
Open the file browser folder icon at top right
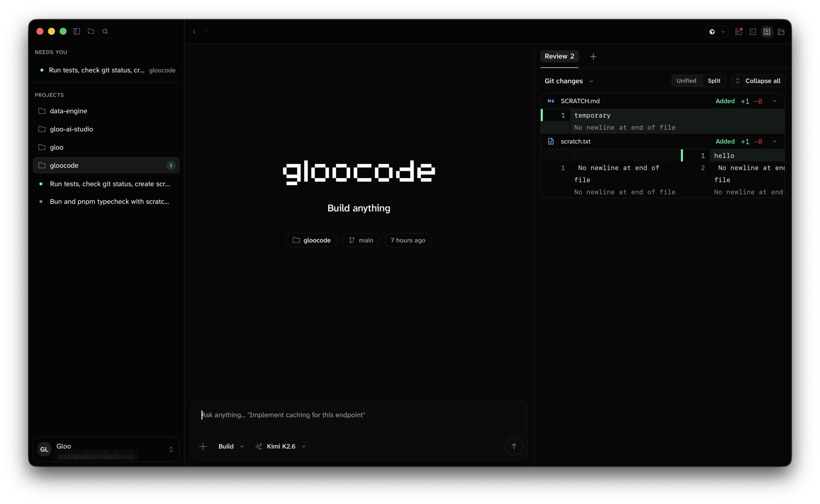pos(781,32)
